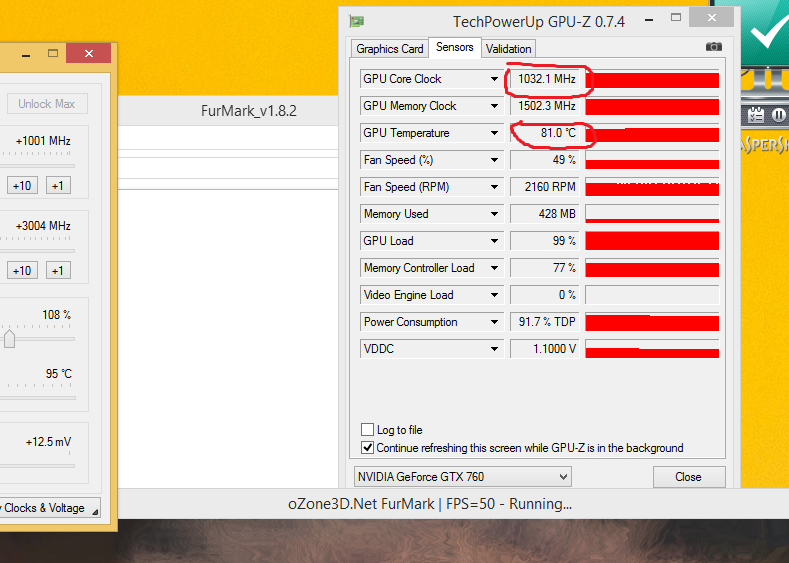Click the 1.1000 V VDDC value
789x563 pixels.
pos(546,349)
